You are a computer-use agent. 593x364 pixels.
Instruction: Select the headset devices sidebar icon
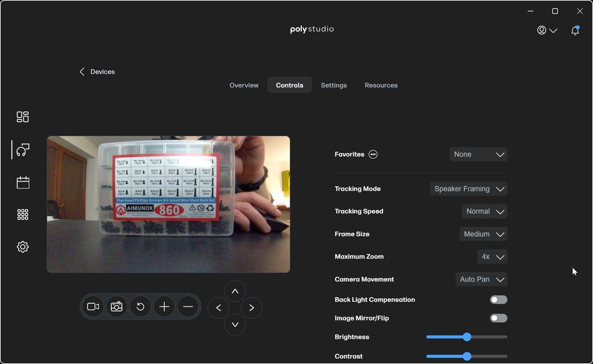tap(23, 150)
